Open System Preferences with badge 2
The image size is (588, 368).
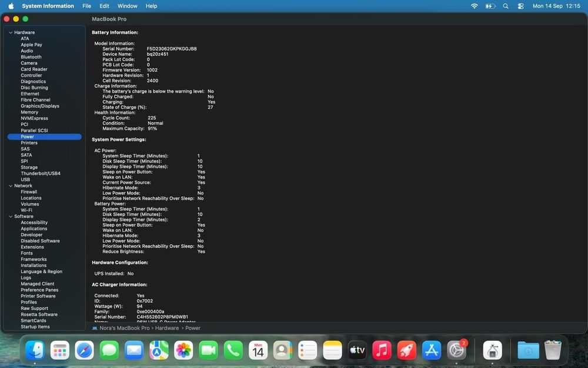[456, 350]
